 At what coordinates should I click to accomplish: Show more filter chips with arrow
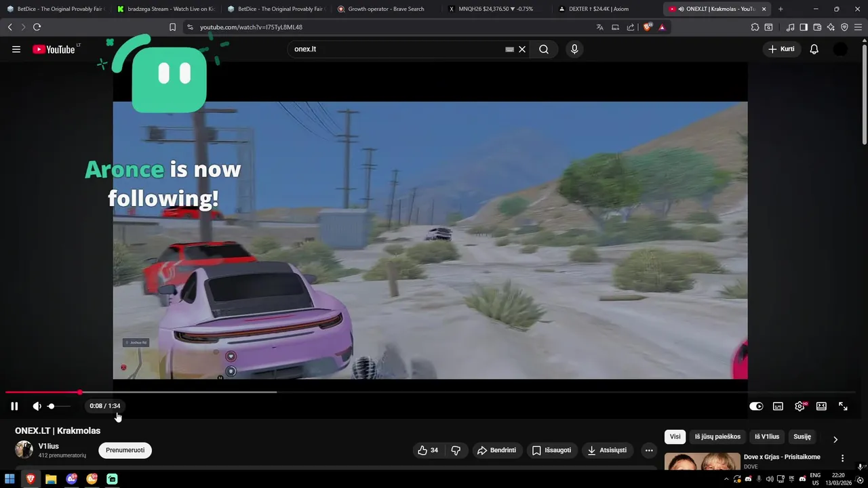coord(835,439)
